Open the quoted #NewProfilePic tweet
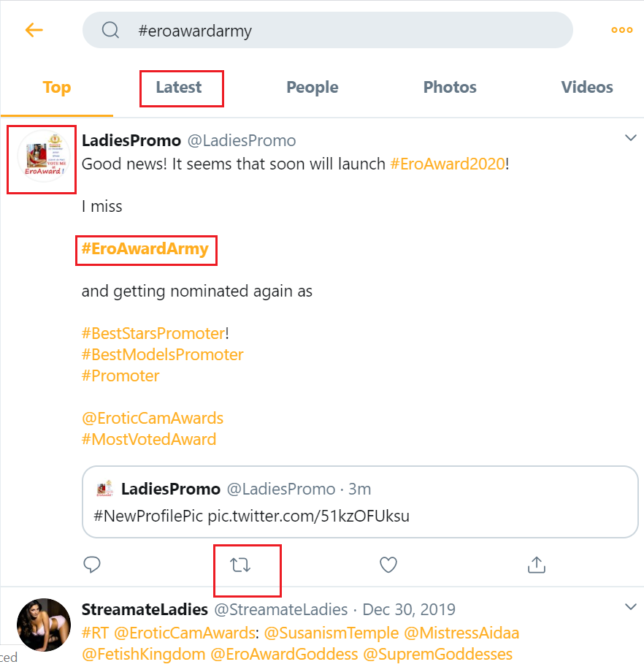The image size is (644, 667). coord(360,502)
